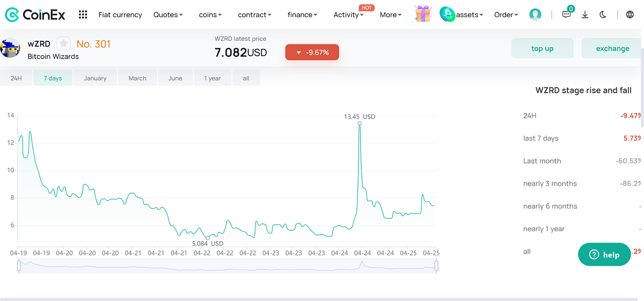This screenshot has width=644, height=301.
Task: Select the 24H chart range tab
Action: [16, 78]
